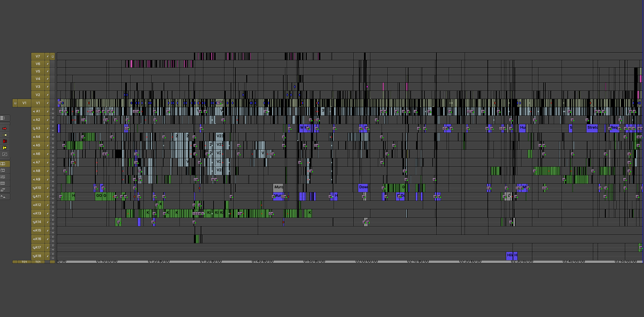Select record track V3
The height and width of the screenshot is (317, 644).
pyautogui.click(x=38, y=87)
